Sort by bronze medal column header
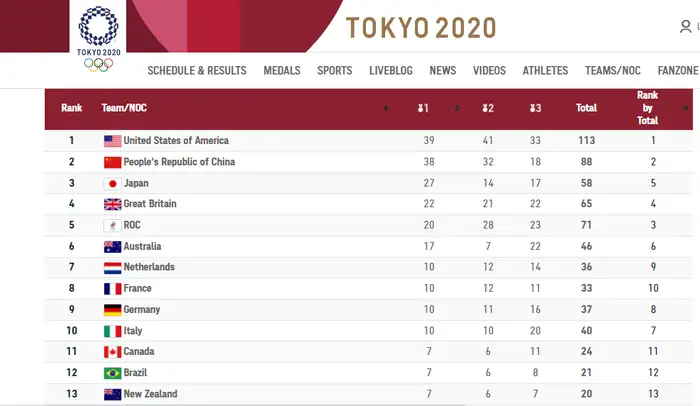The image size is (700, 406). [536, 108]
